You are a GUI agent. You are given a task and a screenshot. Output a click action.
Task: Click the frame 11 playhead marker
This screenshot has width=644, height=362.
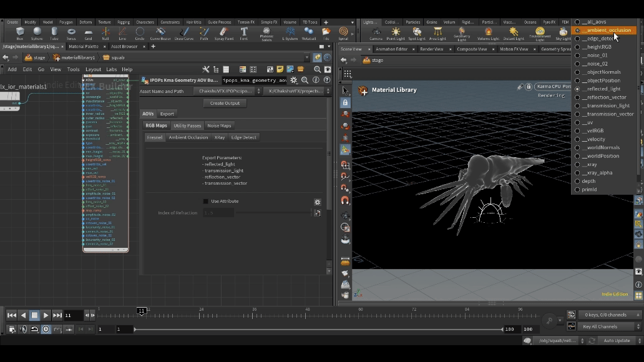[x=142, y=311]
